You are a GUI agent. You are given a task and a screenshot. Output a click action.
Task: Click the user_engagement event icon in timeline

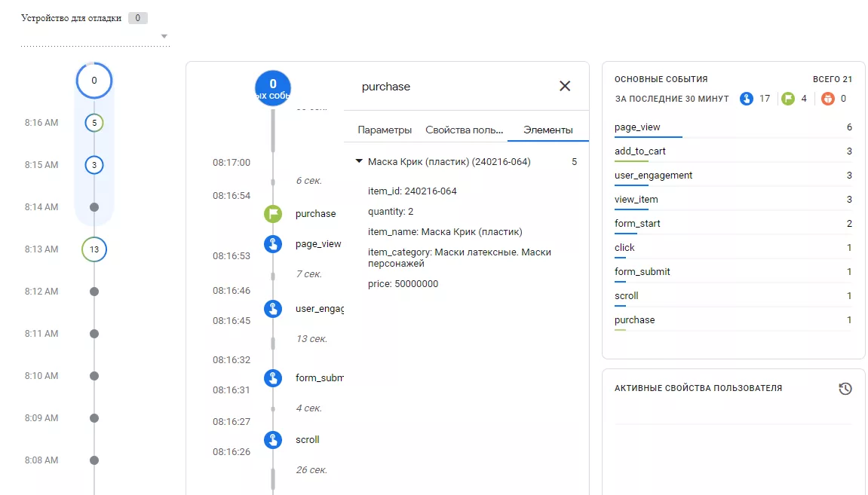pyautogui.click(x=273, y=309)
